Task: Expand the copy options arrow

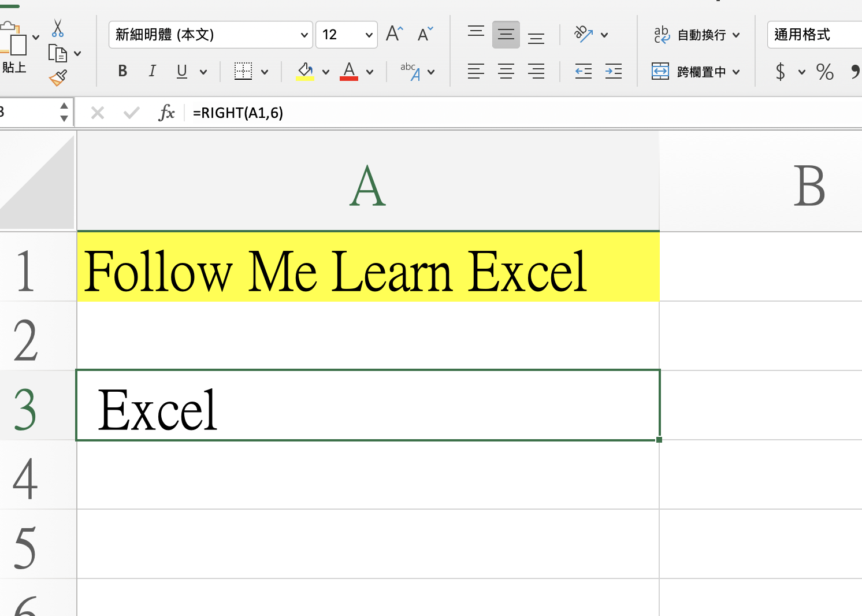Action: pos(77,54)
